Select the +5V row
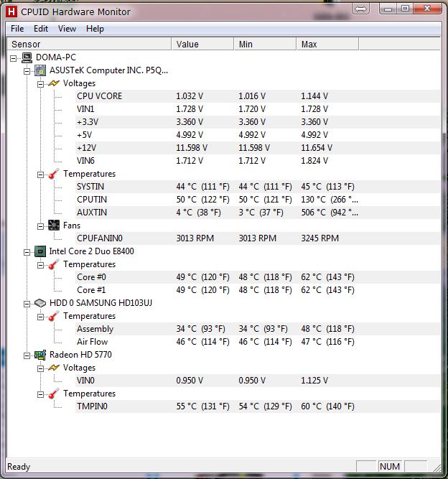448x479 pixels. pyautogui.click(x=258, y=135)
